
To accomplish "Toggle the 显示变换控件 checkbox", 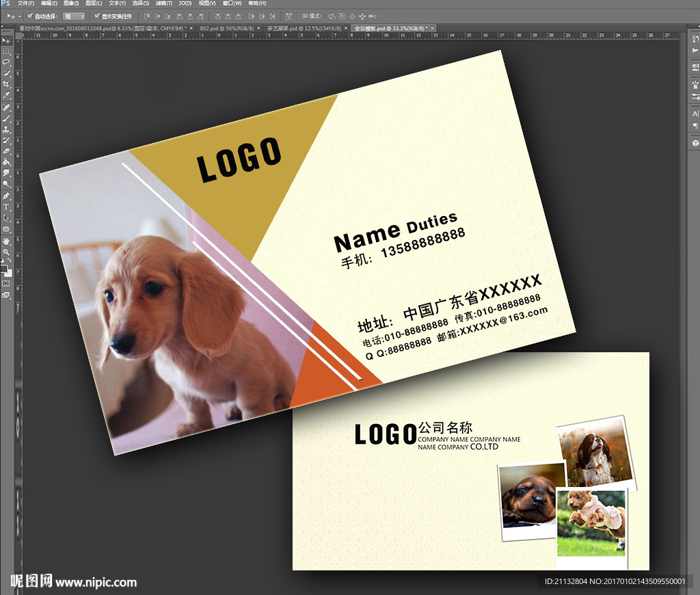I will (x=96, y=16).
